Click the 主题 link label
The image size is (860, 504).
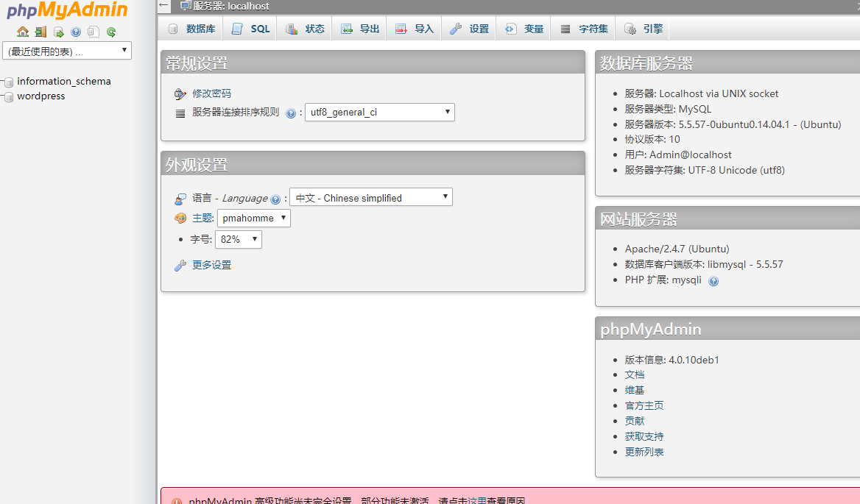(203, 218)
